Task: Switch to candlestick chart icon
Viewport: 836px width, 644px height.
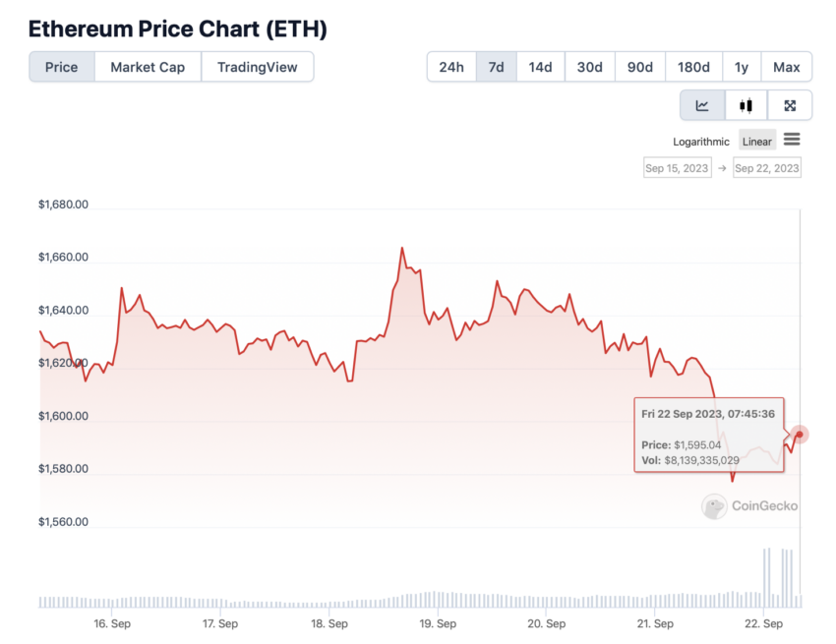Action: (746, 105)
